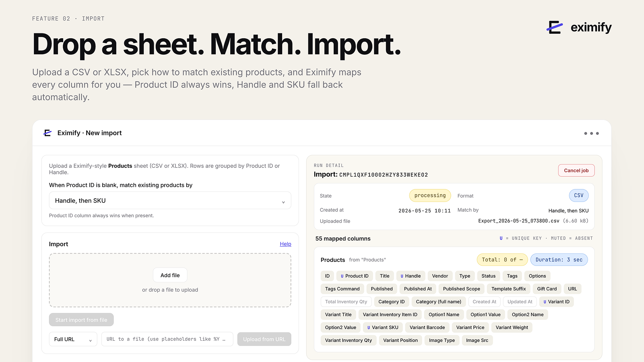Select the Template Suffix column chip
Viewport: 644px width, 362px height.
tap(509, 289)
